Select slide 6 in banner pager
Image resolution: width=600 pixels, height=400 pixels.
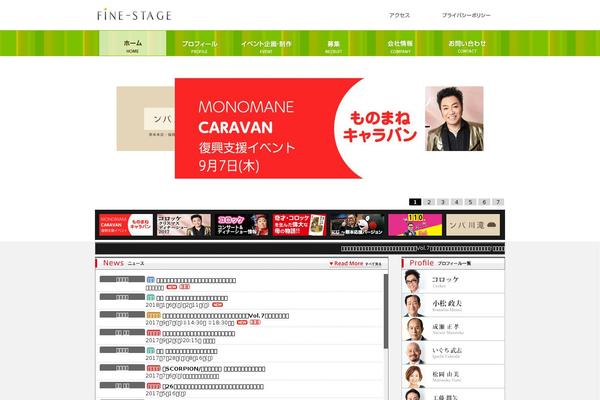(x=484, y=202)
